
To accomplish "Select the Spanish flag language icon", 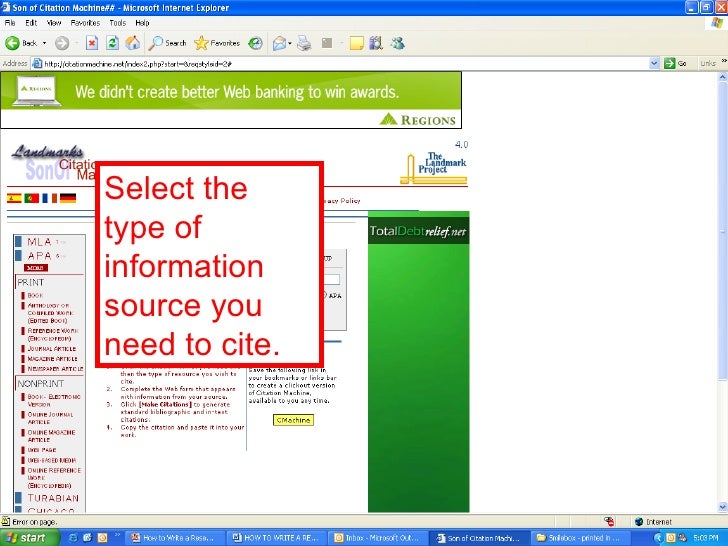I will click(14, 198).
